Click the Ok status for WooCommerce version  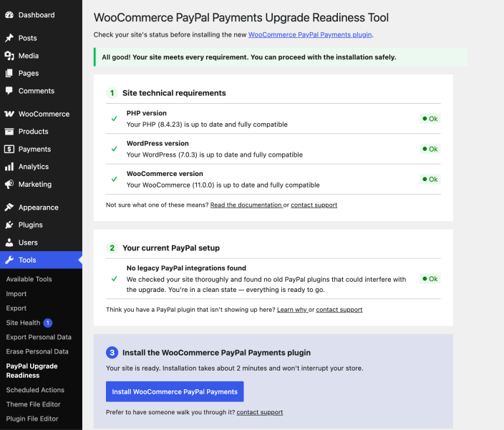click(430, 179)
